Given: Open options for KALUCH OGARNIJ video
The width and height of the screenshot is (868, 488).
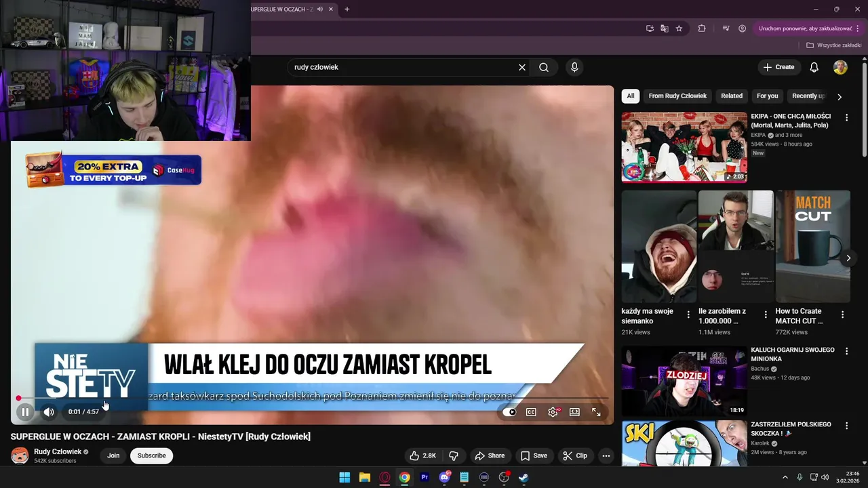Looking at the screenshot, I should [846, 351].
